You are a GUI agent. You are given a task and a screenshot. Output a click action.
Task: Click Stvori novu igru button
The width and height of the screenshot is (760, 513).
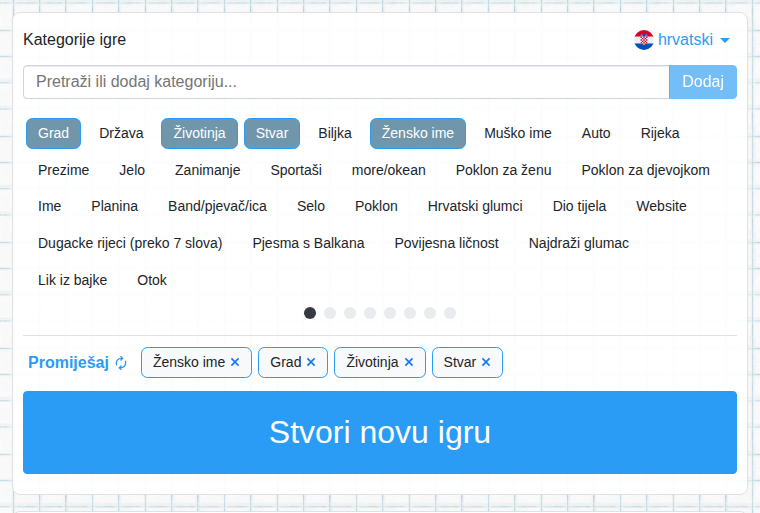coord(380,433)
